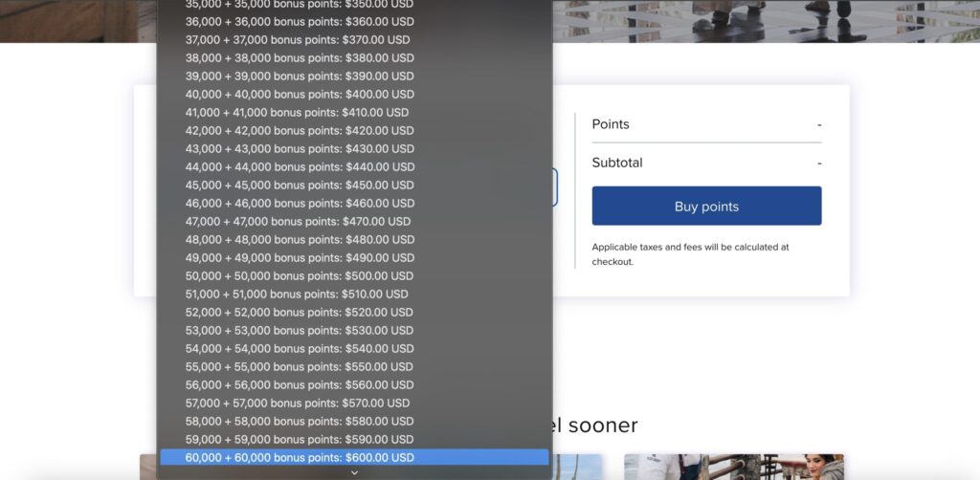The height and width of the screenshot is (480, 980).
Task: Select 36,000 + 36,000 bonus points entry
Action: pos(354,22)
